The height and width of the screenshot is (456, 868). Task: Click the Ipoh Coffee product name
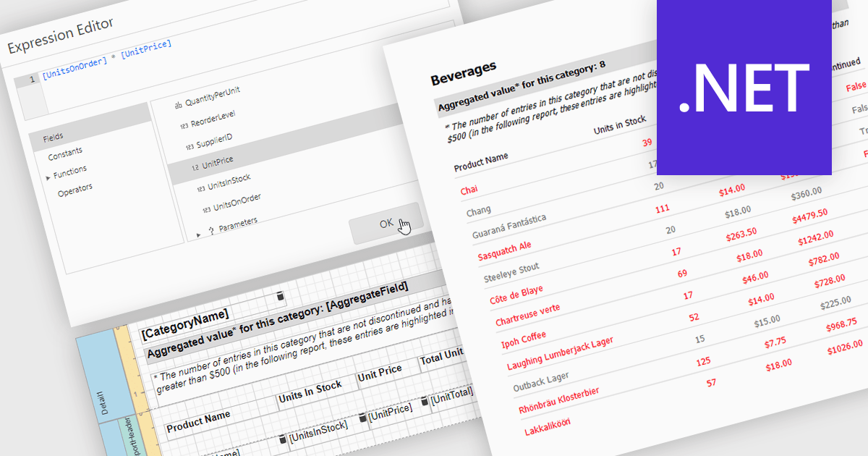[x=524, y=339]
